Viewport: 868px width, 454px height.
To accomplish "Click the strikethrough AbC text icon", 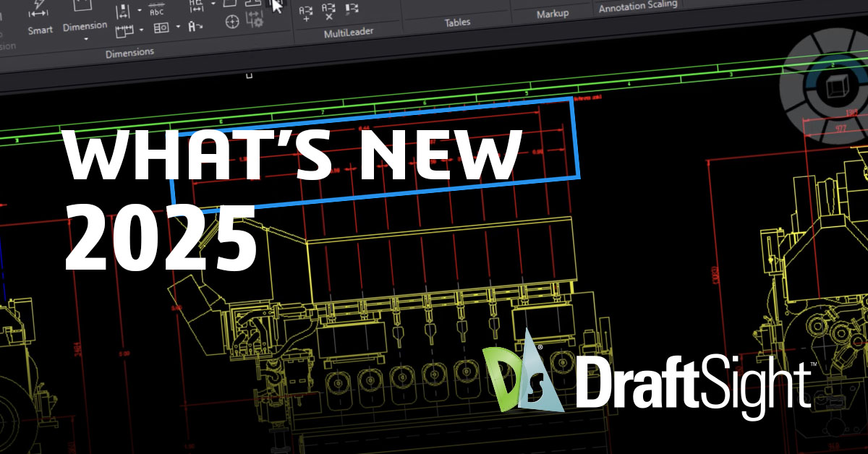I will click(156, 11).
